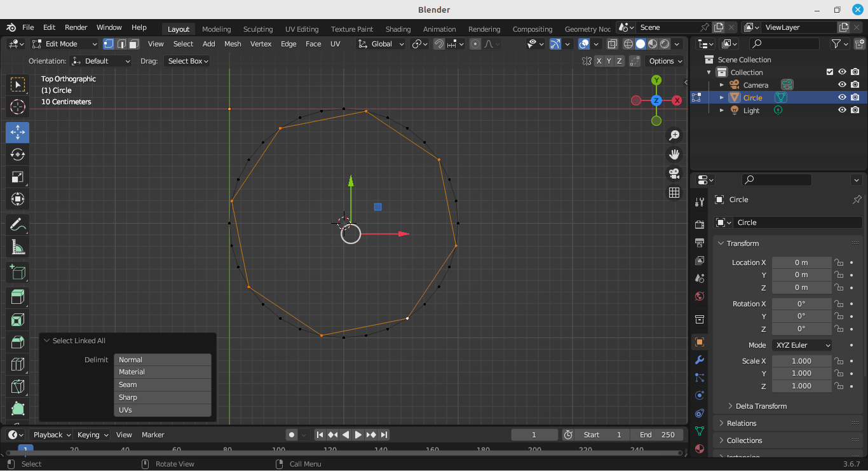This screenshot has width=868, height=471.
Task: Open the Mesh menu
Action: [x=233, y=44]
